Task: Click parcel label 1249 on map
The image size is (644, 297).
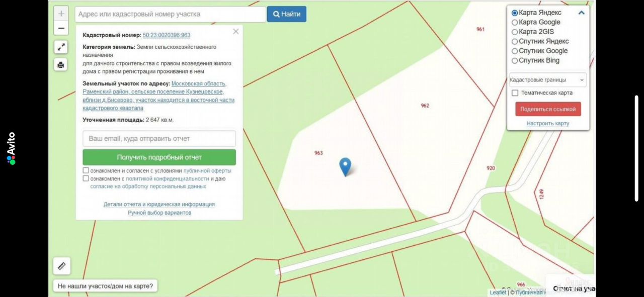Action: pyautogui.click(x=542, y=193)
